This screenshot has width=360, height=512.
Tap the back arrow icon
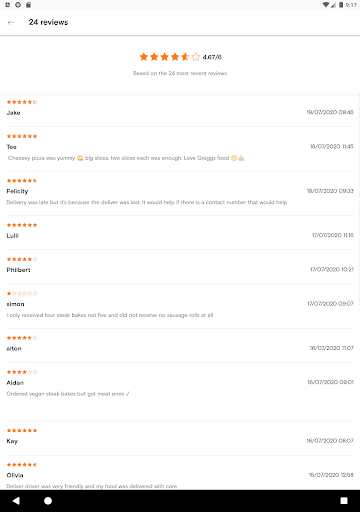pyautogui.click(x=11, y=22)
